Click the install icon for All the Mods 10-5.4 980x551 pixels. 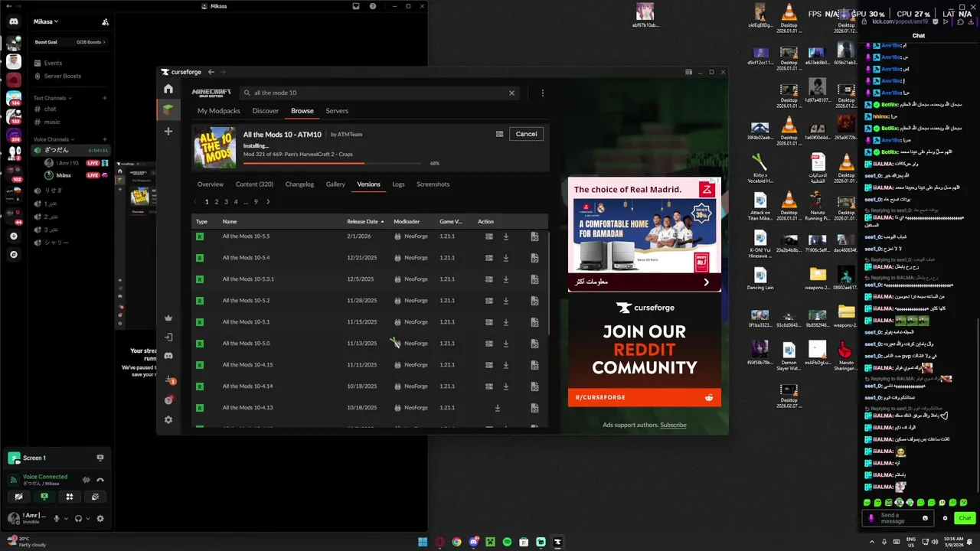click(x=489, y=258)
